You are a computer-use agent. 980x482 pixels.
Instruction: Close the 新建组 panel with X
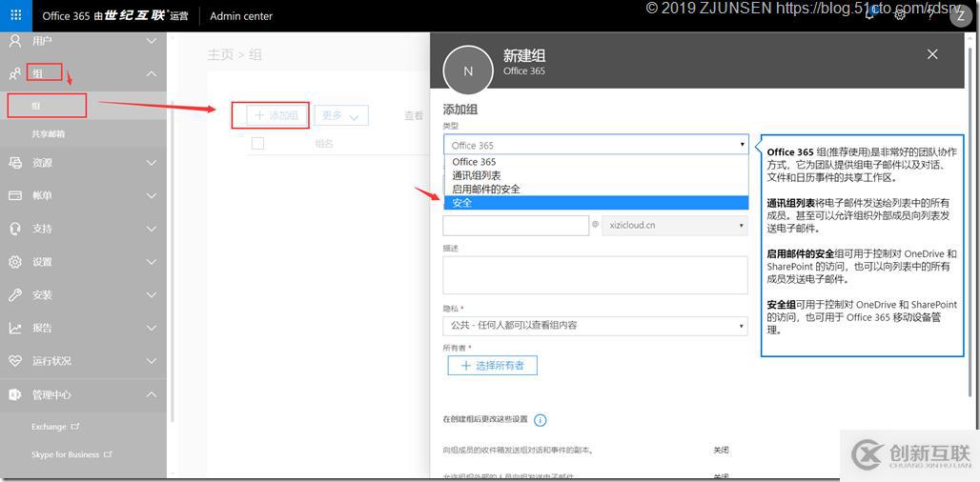click(x=932, y=54)
